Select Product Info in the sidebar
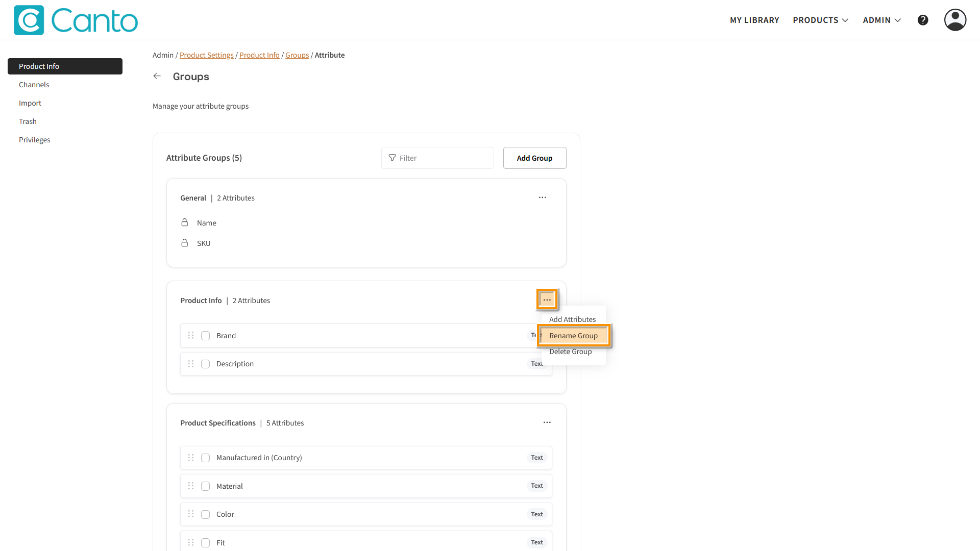Viewport: 980px width, 551px height. 65,66
